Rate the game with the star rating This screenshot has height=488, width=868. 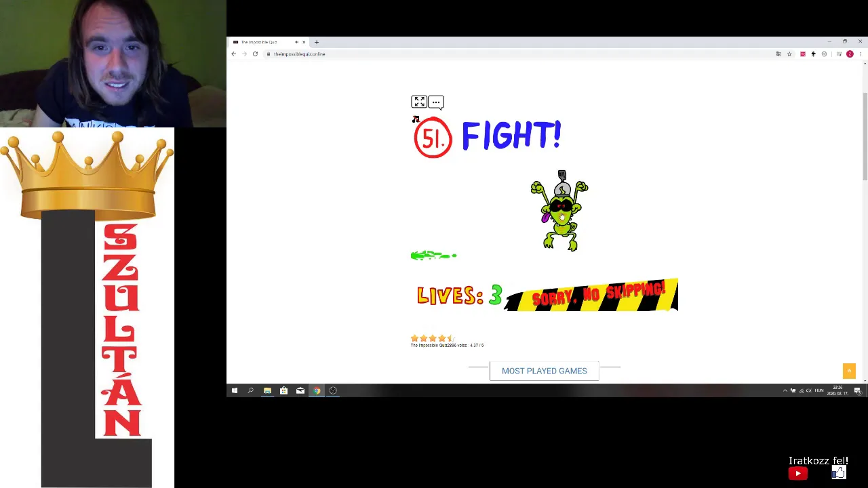433,338
